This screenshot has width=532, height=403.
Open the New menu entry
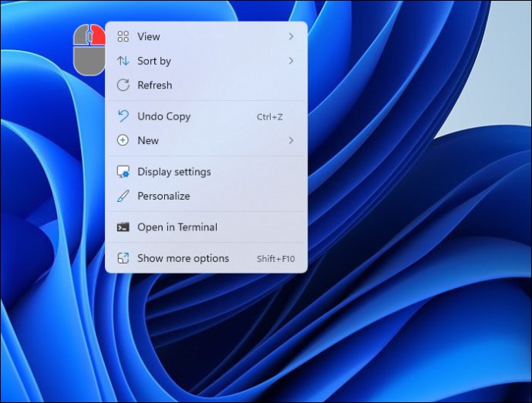pos(206,140)
